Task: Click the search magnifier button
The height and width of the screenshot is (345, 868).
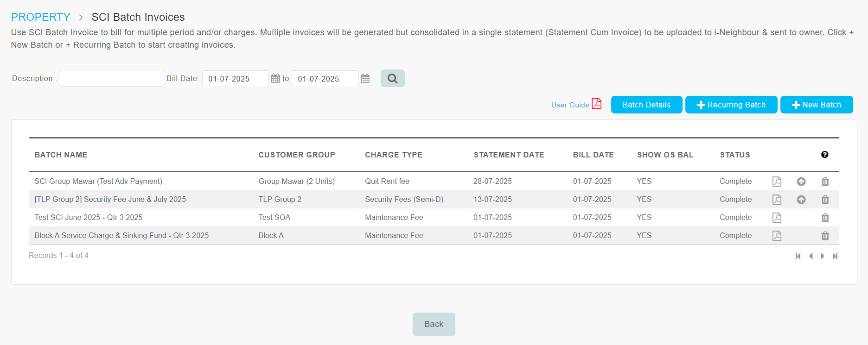Action: click(392, 78)
